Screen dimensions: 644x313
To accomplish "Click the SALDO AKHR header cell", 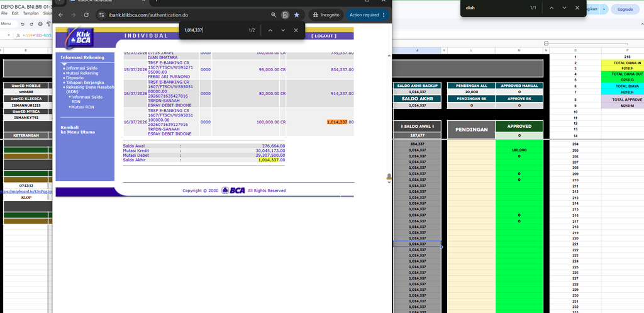I will pyautogui.click(x=418, y=99).
